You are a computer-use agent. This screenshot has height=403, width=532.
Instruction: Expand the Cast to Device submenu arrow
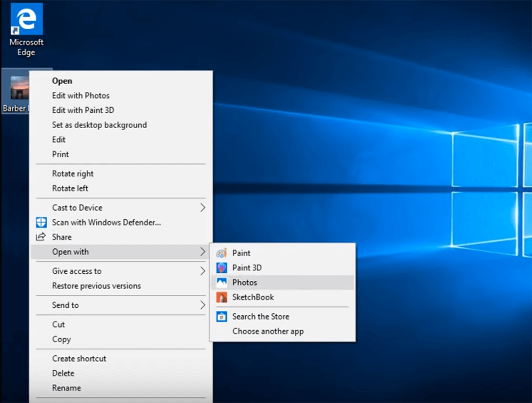[202, 207]
